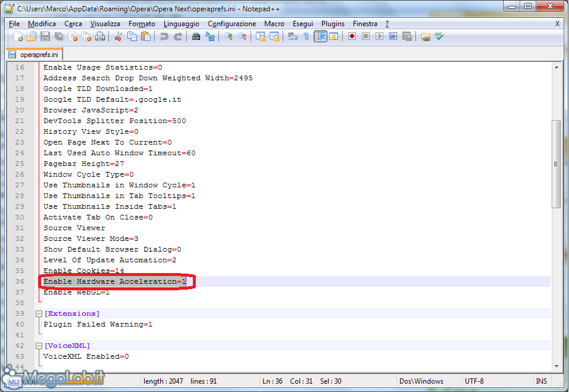This screenshot has height=392, width=569.
Task: Click the 'Pagebar Height=27' line
Action: pos(84,164)
